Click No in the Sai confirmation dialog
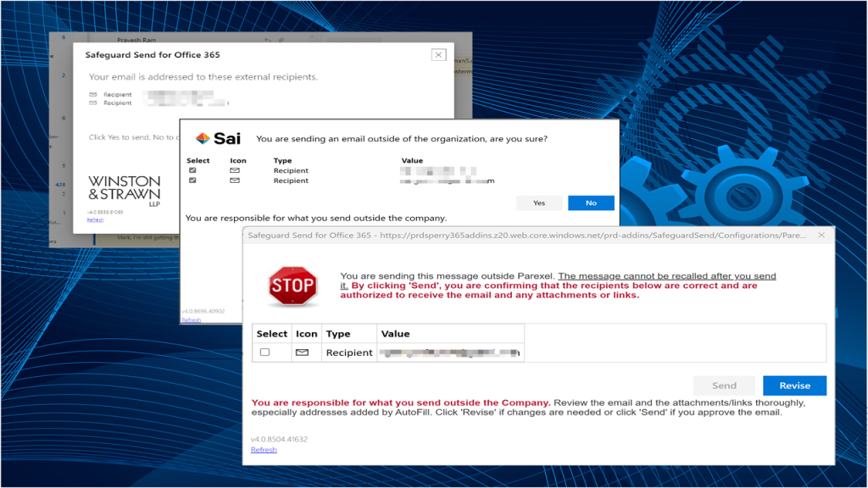This screenshot has width=868, height=488. click(591, 202)
